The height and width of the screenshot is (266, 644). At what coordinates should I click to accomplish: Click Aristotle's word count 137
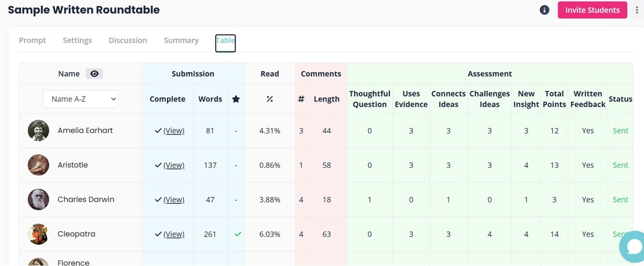pyautogui.click(x=210, y=165)
